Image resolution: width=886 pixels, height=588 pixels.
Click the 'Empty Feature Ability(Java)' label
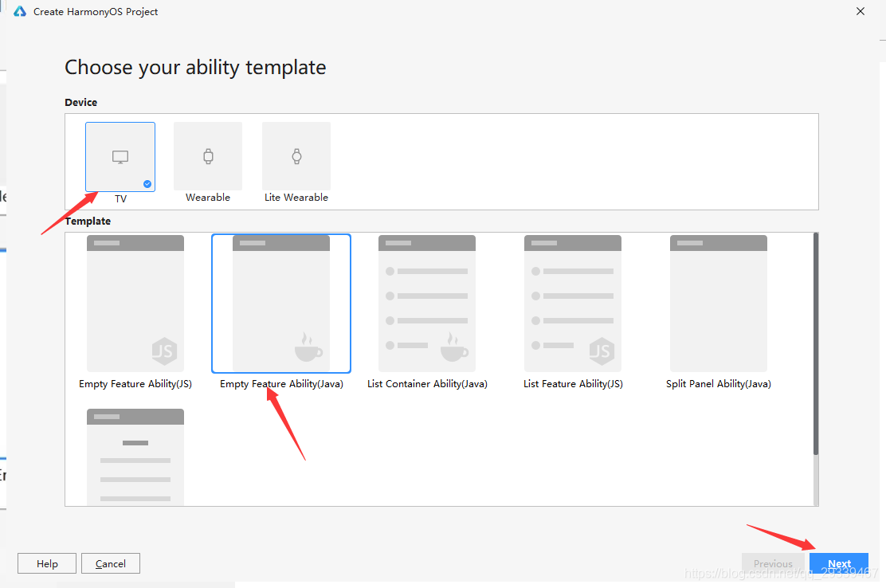pyautogui.click(x=281, y=384)
